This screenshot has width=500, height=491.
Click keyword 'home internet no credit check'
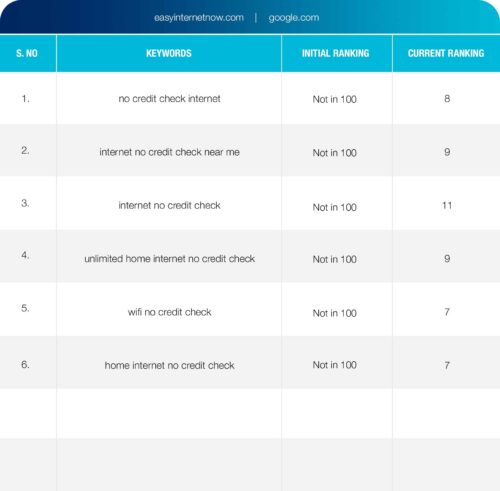pos(169,365)
